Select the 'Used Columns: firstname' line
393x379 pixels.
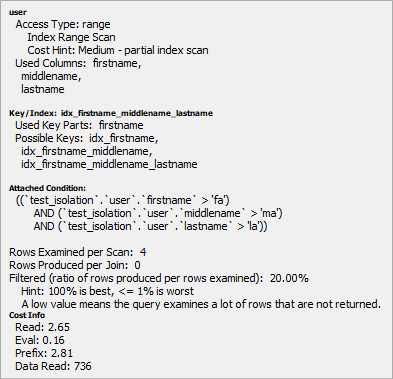[78, 63]
